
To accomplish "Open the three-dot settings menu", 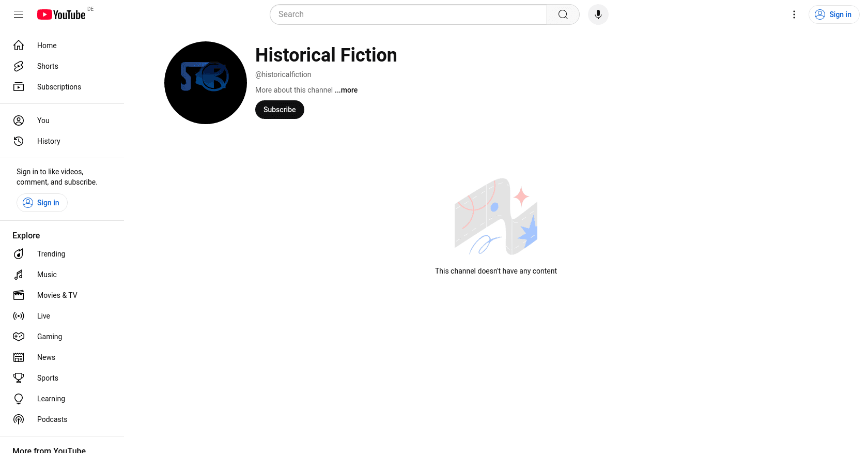I will pos(794,14).
